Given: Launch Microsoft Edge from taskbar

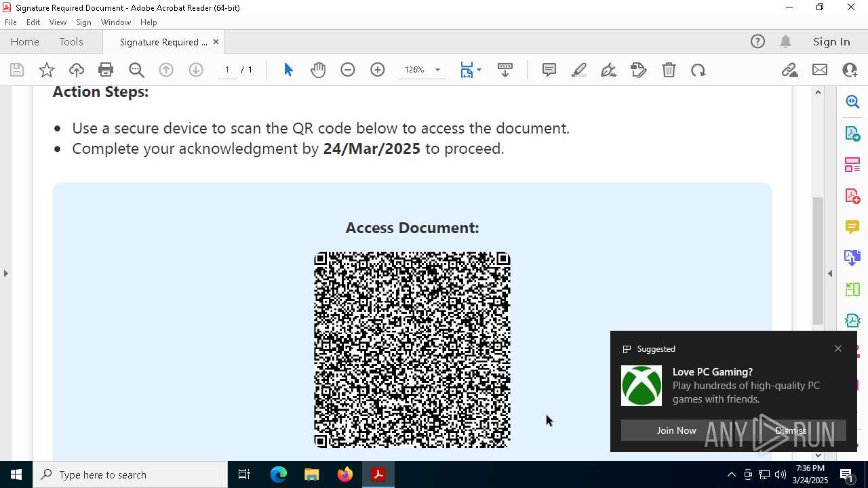Looking at the screenshot, I should coord(279,474).
